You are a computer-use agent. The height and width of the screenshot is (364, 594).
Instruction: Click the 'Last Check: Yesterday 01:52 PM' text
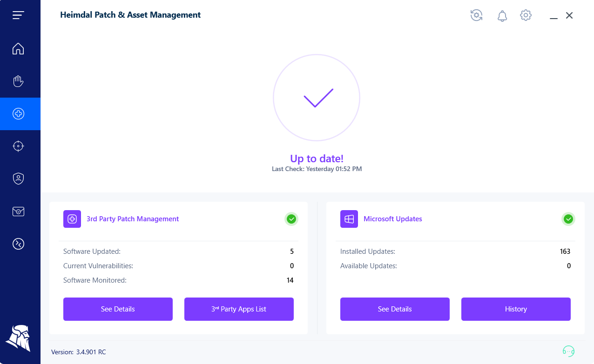(x=317, y=169)
